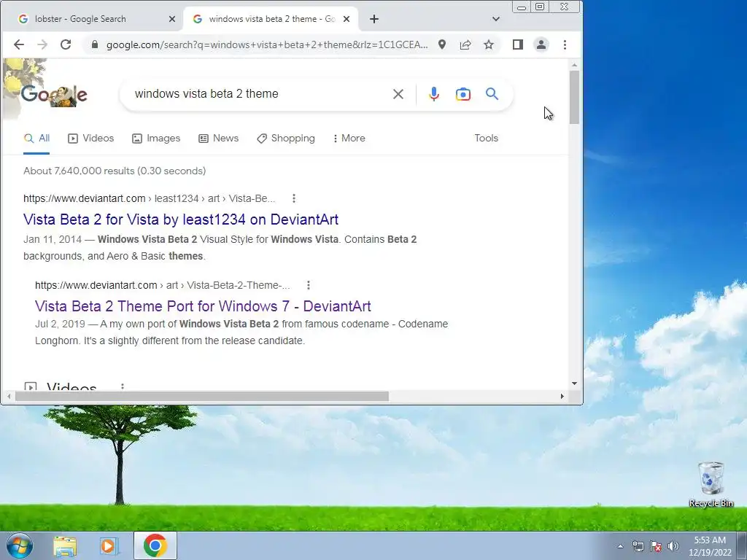Click the address bar URL
The image size is (747, 560).
tap(267, 44)
